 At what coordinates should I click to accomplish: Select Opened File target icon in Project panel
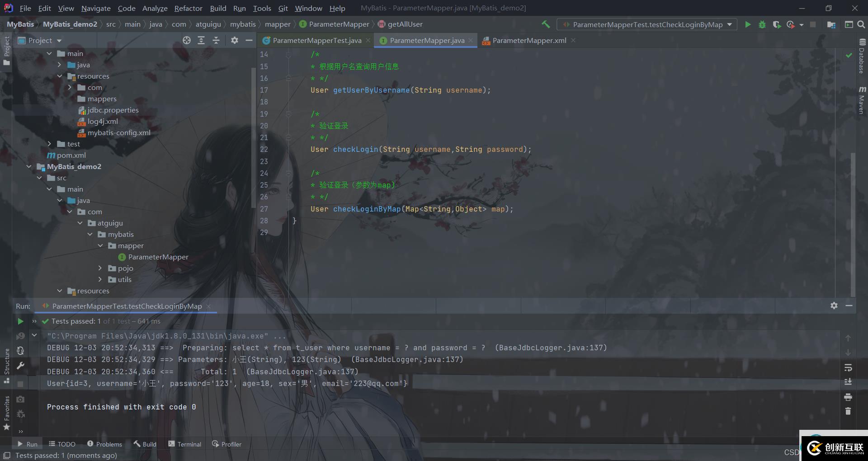pos(186,40)
